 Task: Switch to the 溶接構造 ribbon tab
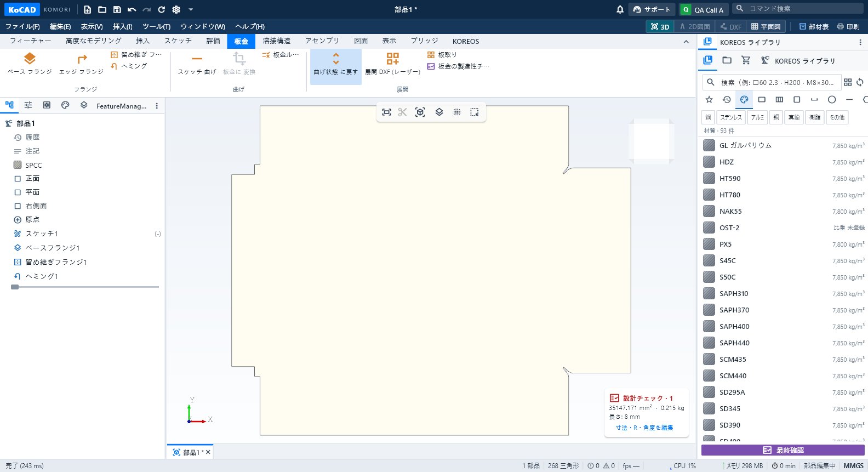276,41
